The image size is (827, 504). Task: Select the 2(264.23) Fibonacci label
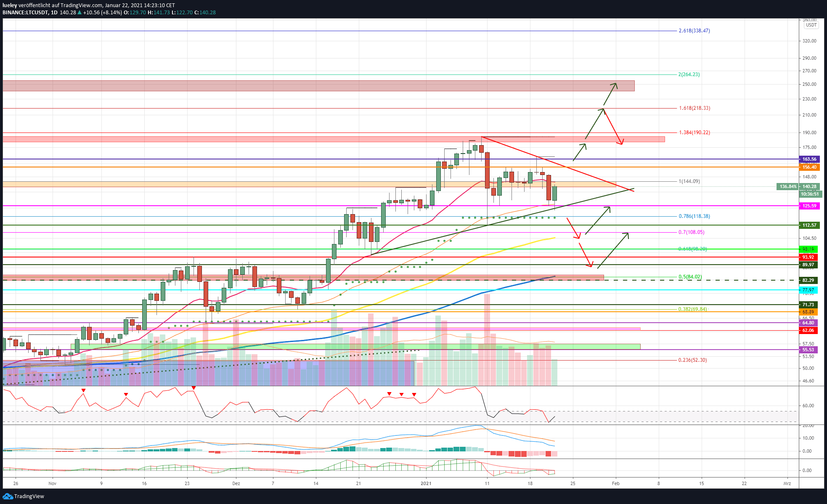689,74
